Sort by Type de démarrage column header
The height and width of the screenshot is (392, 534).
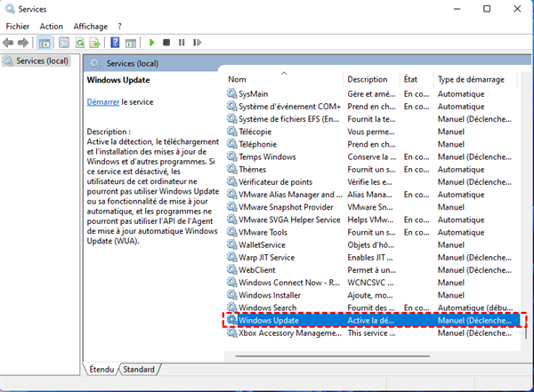coord(475,79)
